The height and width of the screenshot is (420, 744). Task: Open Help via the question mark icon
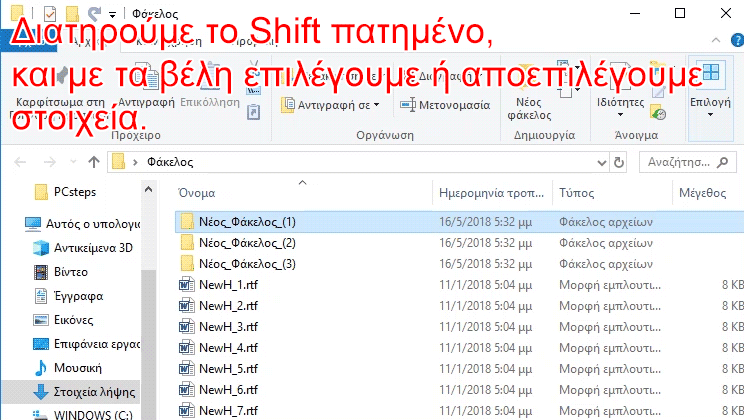point(737,40)
